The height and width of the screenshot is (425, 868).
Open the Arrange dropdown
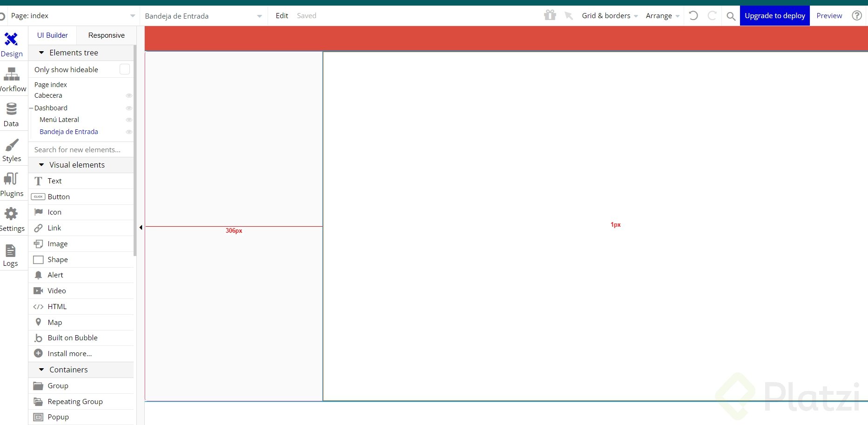[x=663, y=16]
